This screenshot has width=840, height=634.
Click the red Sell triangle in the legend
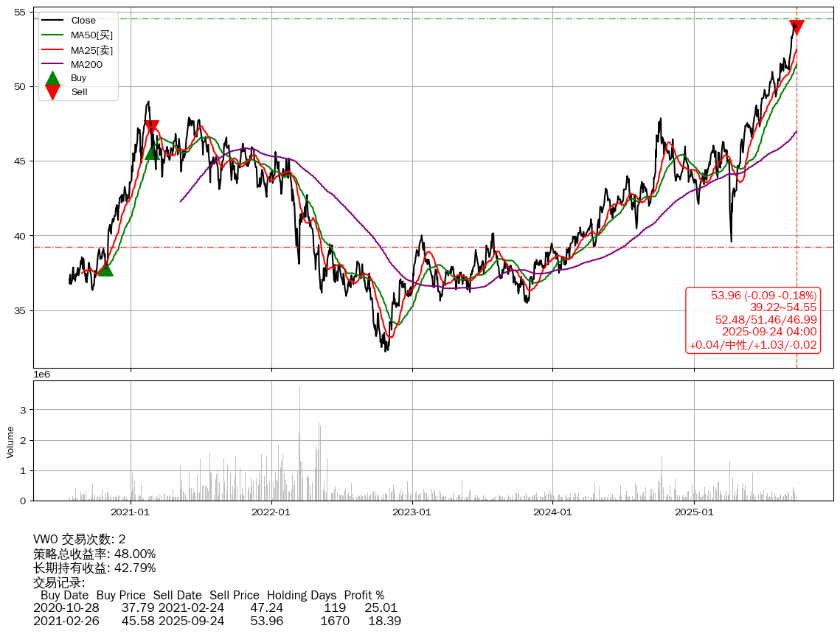pyautogui.click(x=52, y=91)
